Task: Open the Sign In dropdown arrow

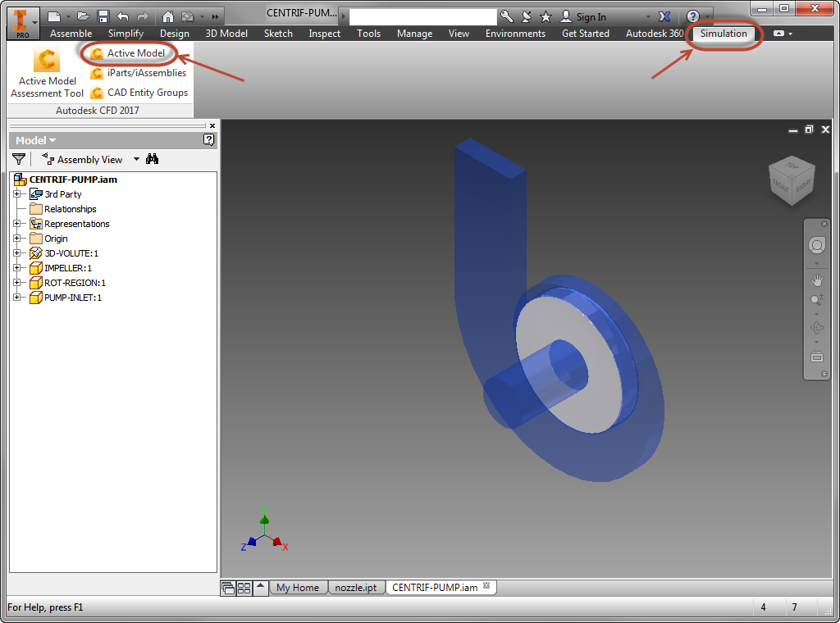Action: click(x=648, y=17)
